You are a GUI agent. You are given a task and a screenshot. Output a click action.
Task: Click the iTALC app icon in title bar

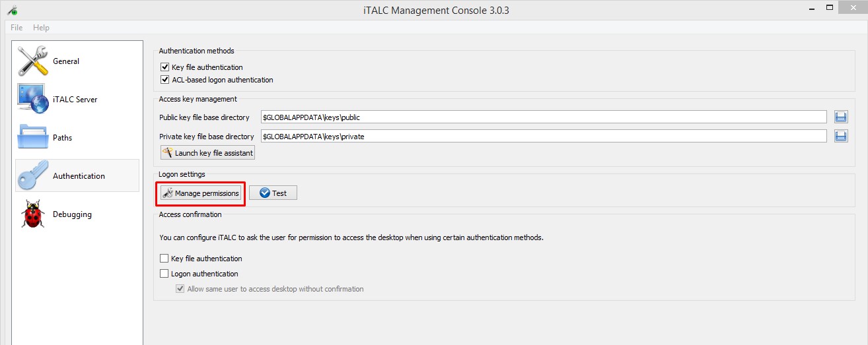pos(12,10)
